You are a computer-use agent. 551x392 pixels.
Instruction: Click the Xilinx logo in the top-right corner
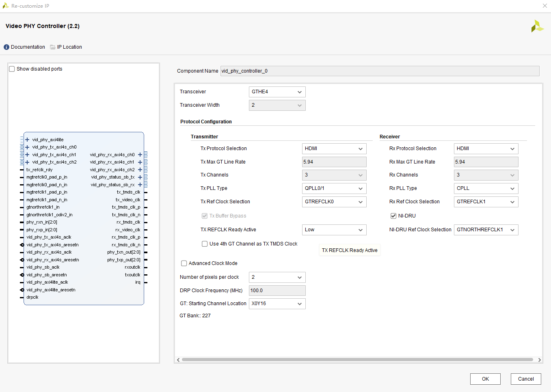tap(537, 26)
